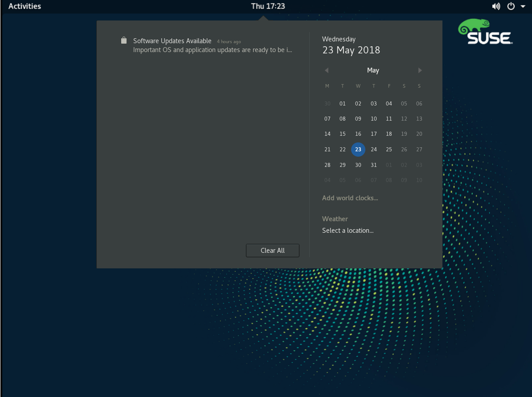Screen dimensions: 532x397
Task: Close calendar via Thu 17:23 clock
Action: 268,6
